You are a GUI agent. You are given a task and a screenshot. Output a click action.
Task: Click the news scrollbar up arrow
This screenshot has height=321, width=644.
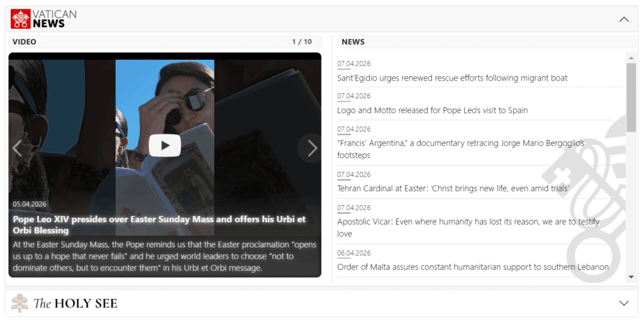(x=631, y=57)
